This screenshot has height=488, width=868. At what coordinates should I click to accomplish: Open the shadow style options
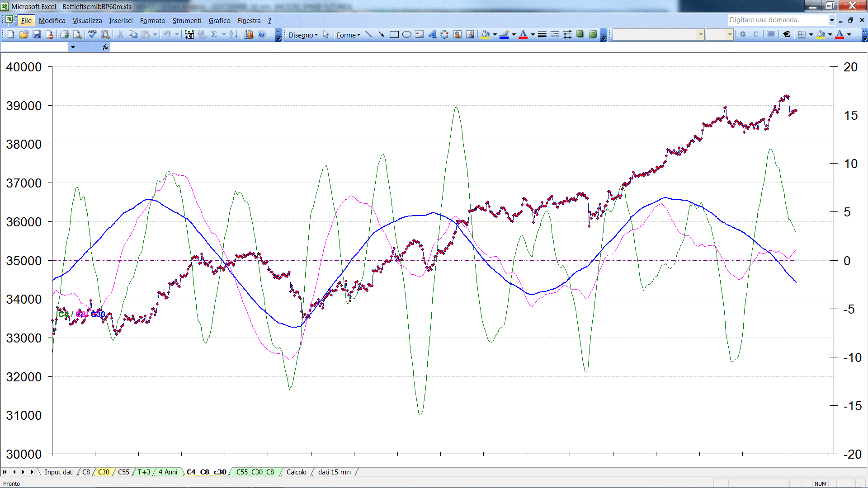[580, 34]
